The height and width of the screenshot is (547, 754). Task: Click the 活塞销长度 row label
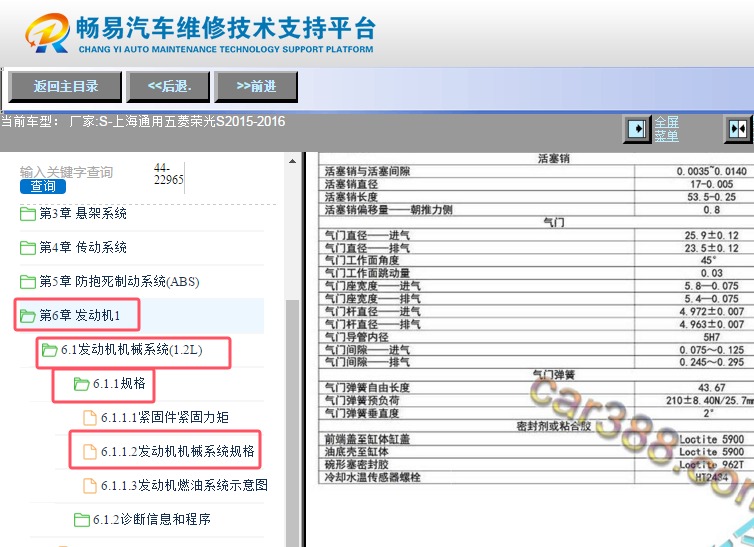click(351, 197)
